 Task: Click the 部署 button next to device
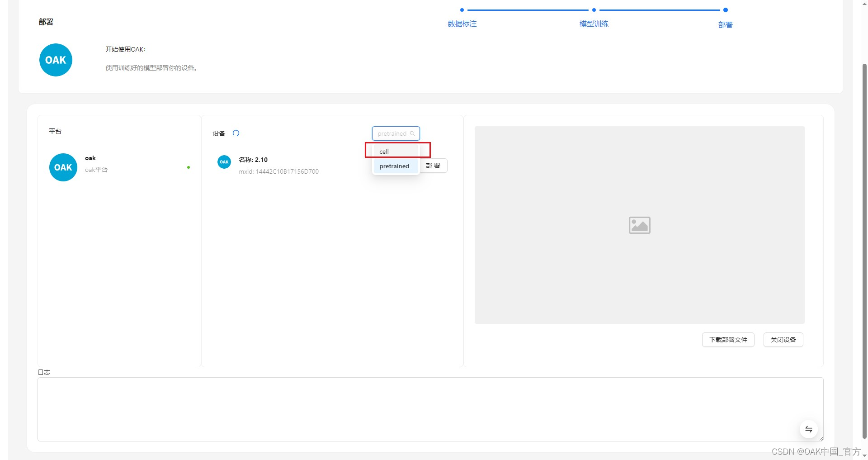[433, 166]
